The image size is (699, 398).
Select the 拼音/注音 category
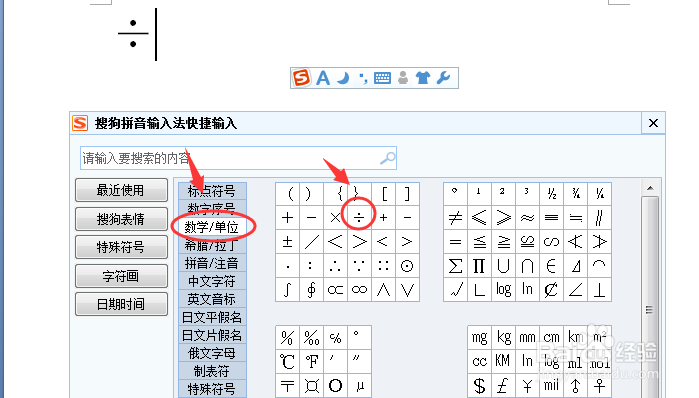coord(212,263)
